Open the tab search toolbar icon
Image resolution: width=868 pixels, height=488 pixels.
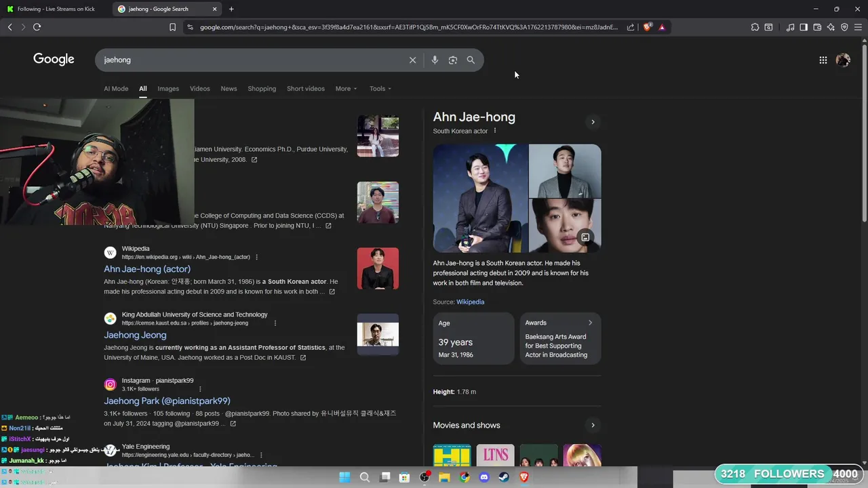(x=768, y=27)
